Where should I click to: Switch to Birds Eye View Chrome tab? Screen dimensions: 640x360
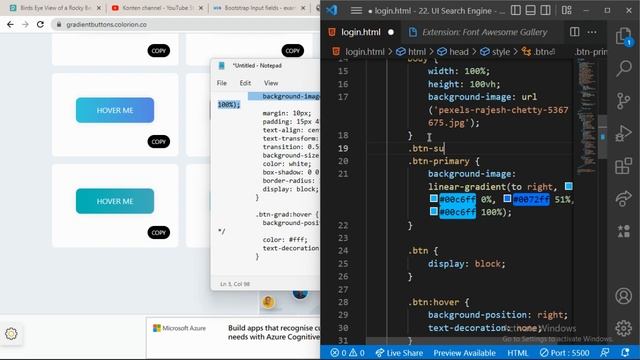(x=55, y=8)
